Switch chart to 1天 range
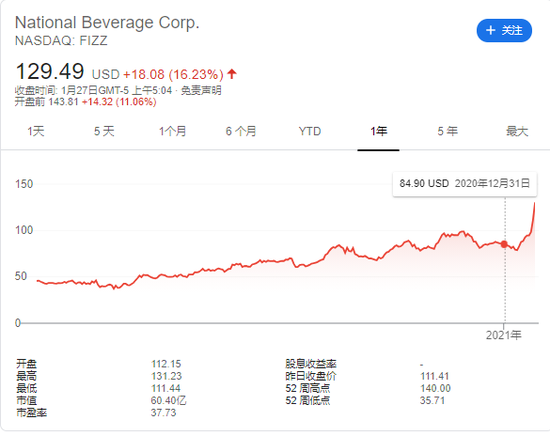The width and height of the screenshot is (550, 436). [x=36, y=132]
